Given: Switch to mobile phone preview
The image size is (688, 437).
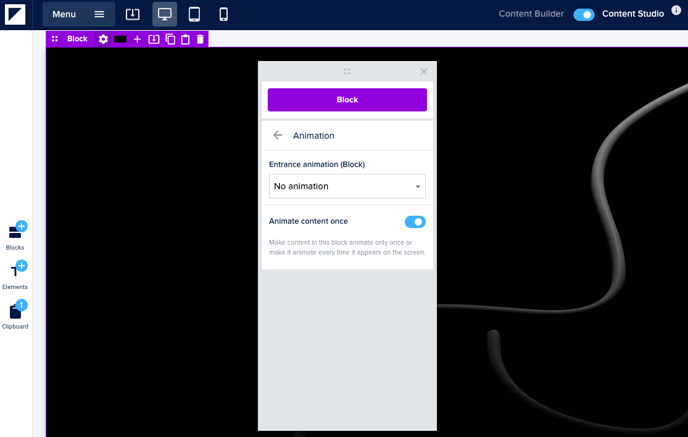Looking at the screenshot, I should [223, 15].
